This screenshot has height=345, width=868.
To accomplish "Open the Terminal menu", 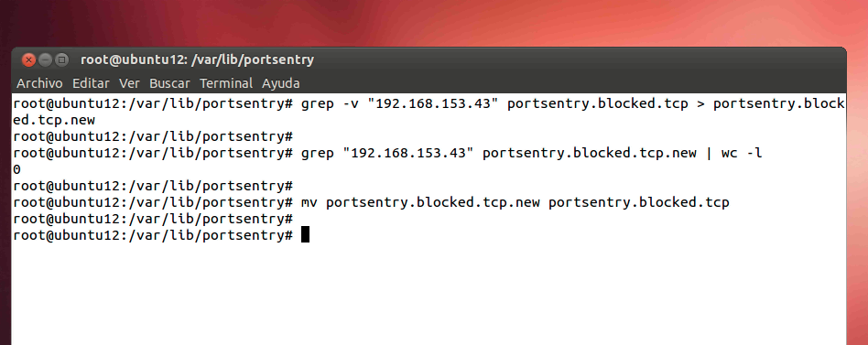I will point(226,83).
